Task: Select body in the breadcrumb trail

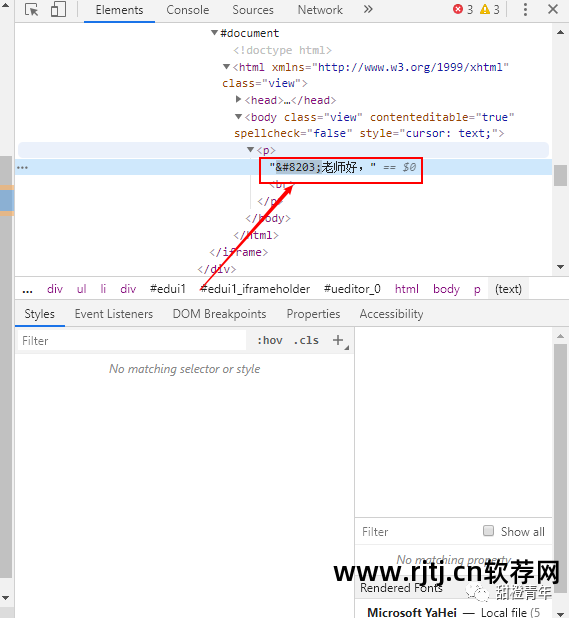Action: tap(446, 289)
